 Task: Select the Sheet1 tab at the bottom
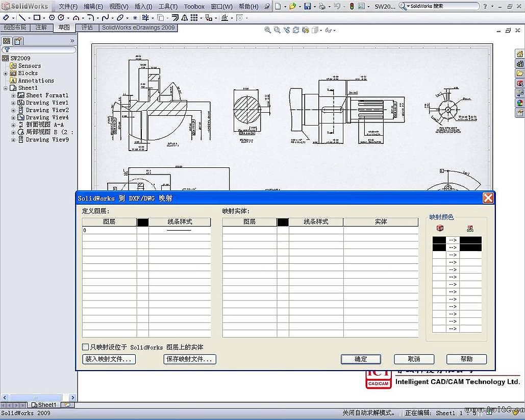(44, 405)
